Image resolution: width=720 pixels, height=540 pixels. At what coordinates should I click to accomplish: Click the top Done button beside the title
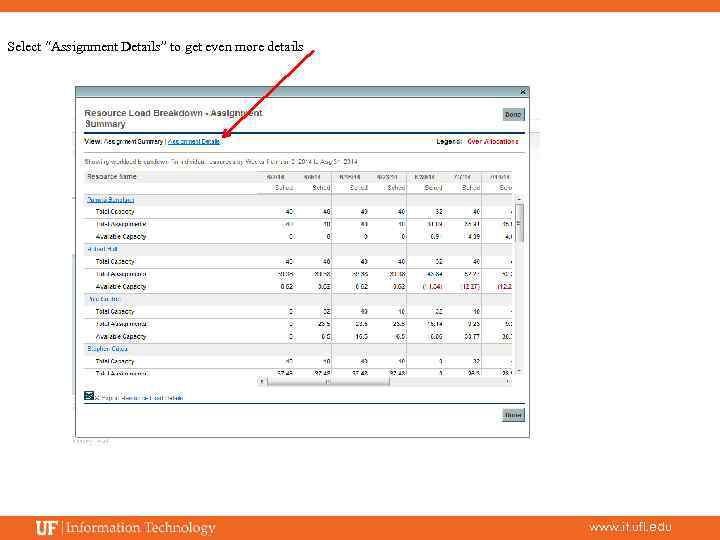tap(513, 114)
